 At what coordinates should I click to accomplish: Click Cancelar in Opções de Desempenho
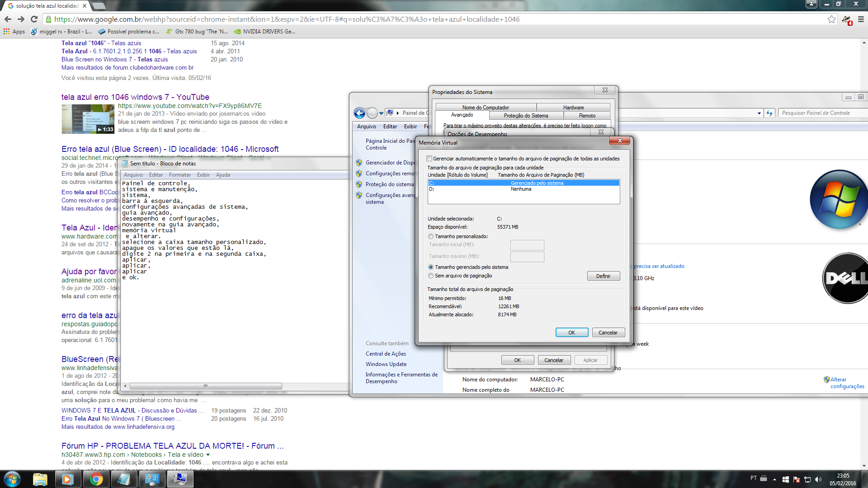pos(554,360)
